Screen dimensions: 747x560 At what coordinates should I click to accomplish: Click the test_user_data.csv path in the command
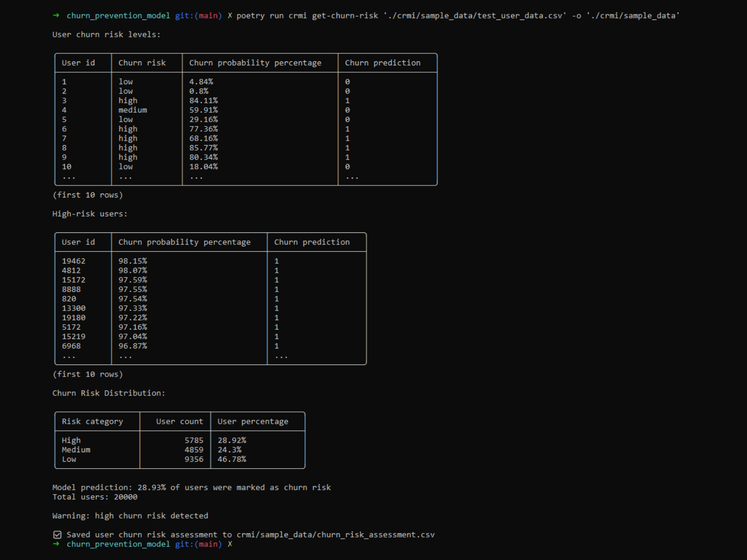(475, 15)
